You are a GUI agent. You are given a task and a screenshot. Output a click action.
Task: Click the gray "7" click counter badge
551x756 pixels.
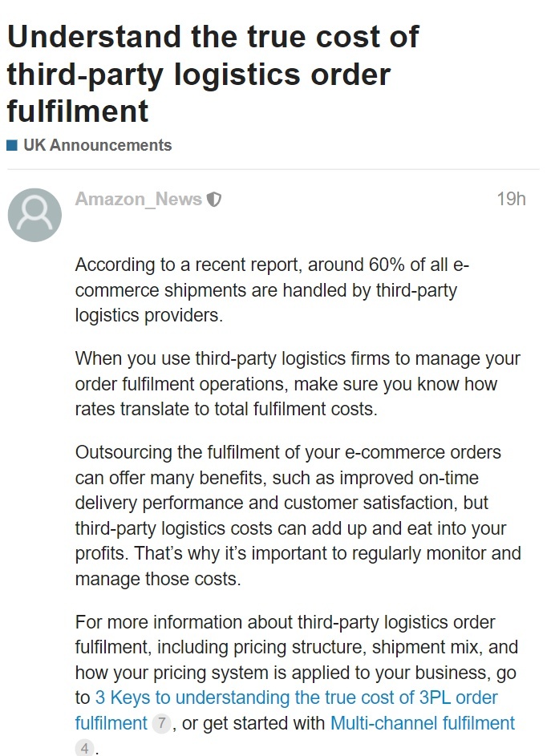point(160,724)
